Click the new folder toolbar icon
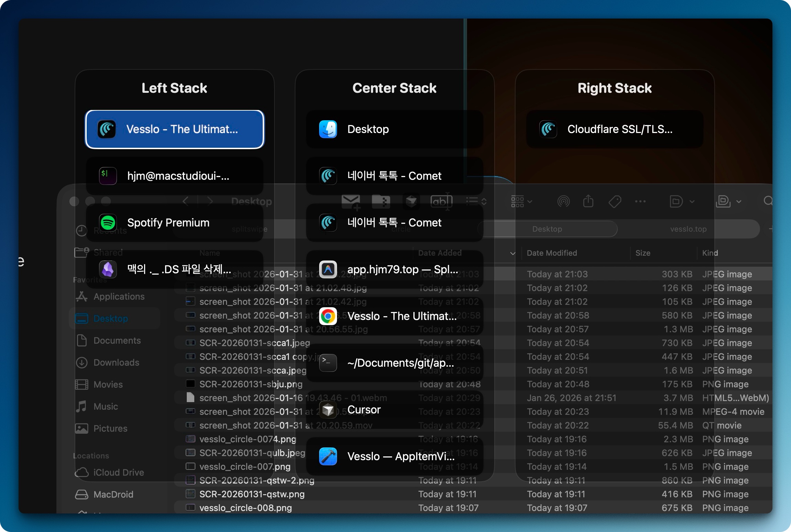Image resolution: width=791 pixels, height=532 pixels. [381, 201]
